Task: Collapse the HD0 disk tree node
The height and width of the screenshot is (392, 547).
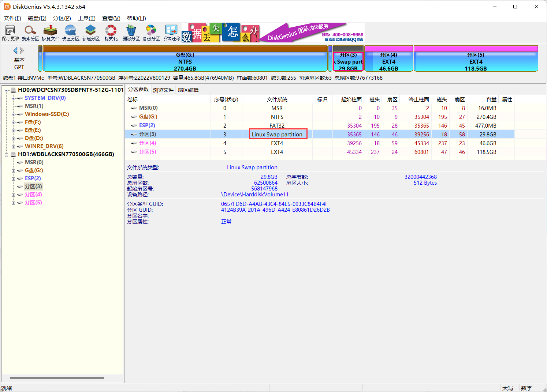Action: 6,90
